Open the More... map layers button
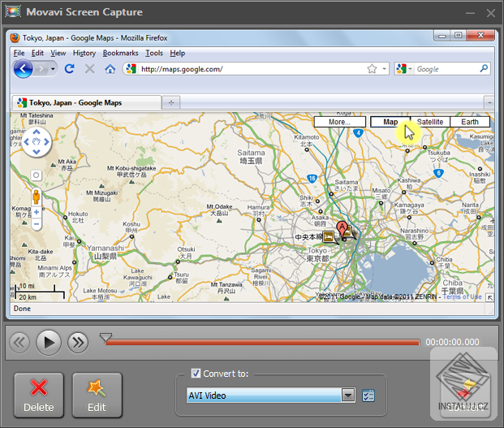504x428 pixels. click(340, 122)
